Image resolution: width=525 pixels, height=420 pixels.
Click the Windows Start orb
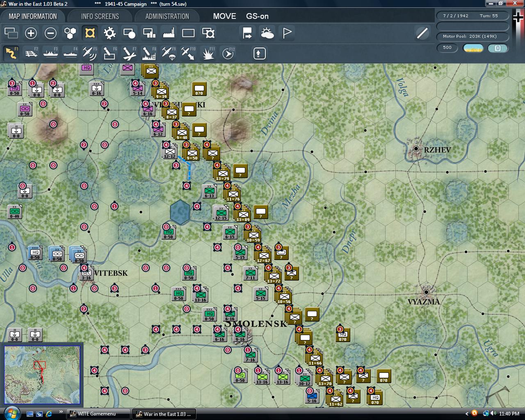click(11, 413)
